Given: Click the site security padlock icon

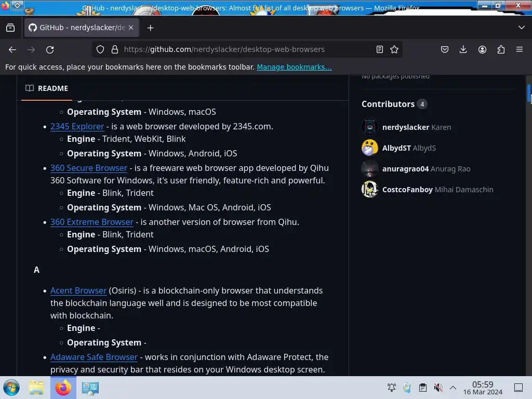Looking at the screenshot, I should point(115,49).
